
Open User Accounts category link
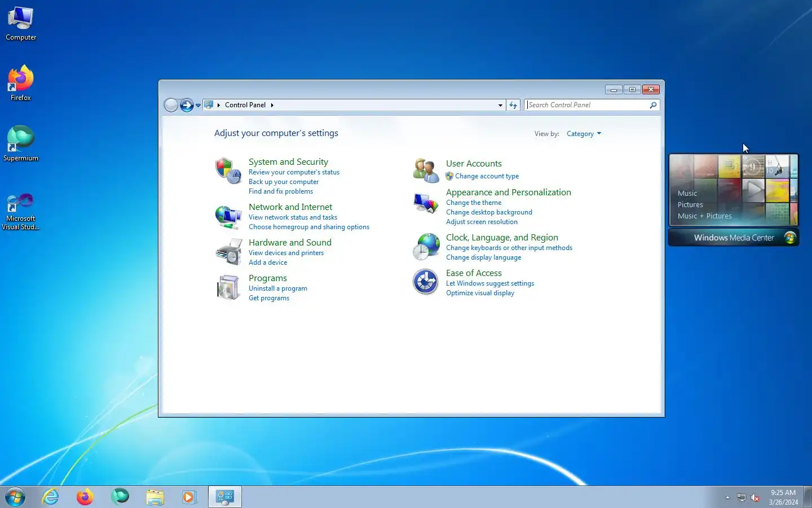[x=474, y=164]
